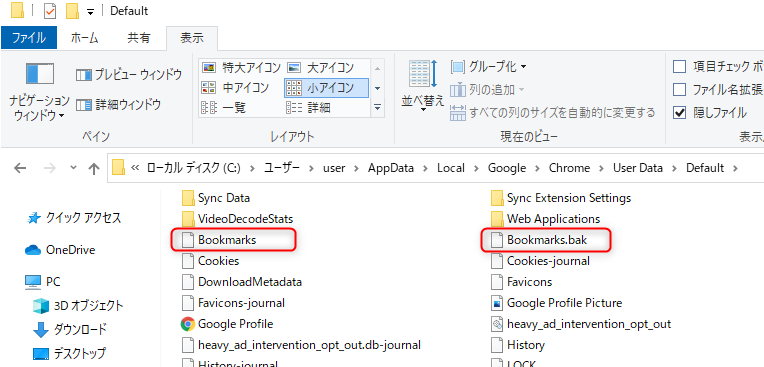Choose 一覧 layout
Viewport: 764px width, 367px height.
tap(224, 108)
